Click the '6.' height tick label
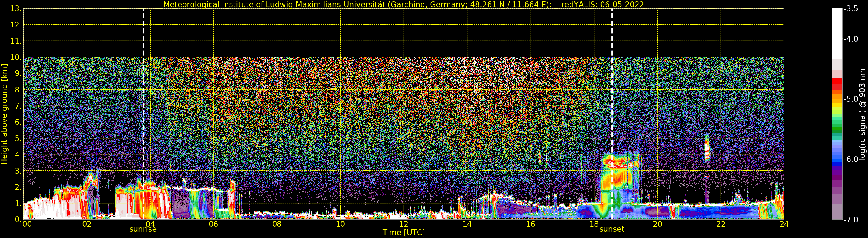This screenshot has height=238, width=868. 18,122
